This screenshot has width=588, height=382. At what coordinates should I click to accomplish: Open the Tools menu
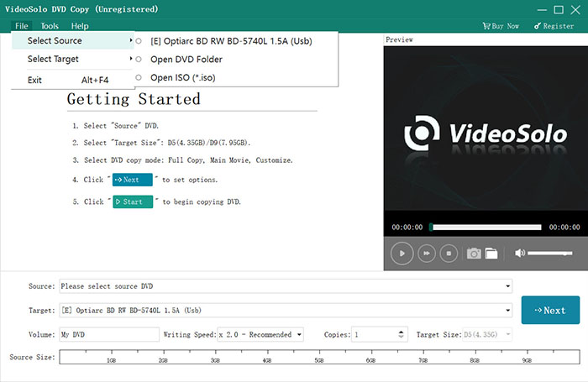pyautogui.click(x=50, y=26)
